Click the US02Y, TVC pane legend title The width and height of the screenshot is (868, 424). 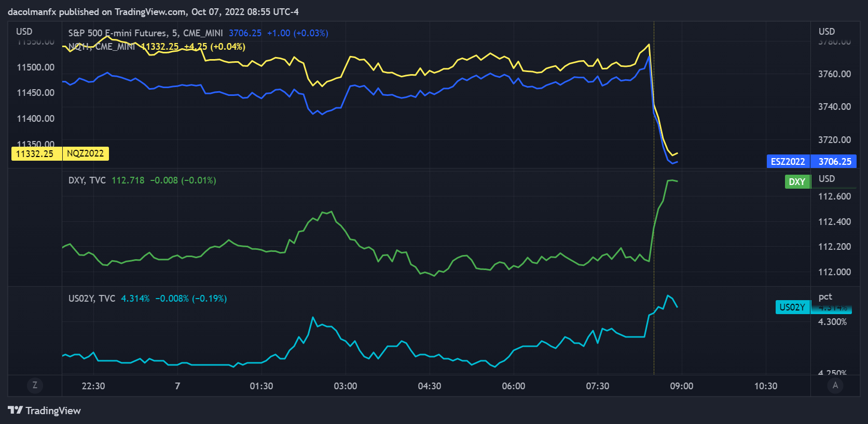click(92, 299)
